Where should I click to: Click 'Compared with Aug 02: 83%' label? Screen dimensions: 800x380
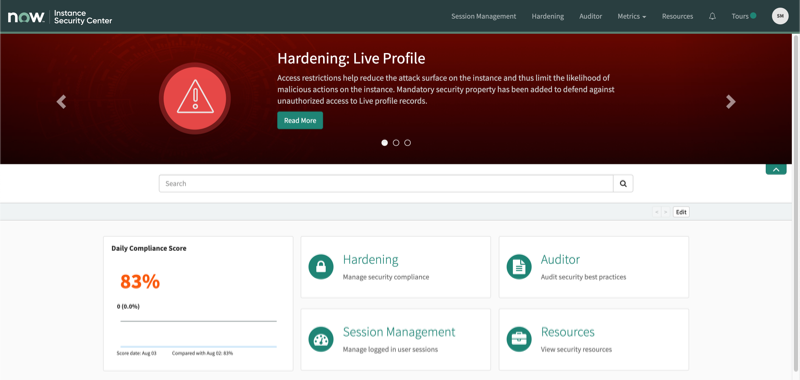(x=203, y=353)
